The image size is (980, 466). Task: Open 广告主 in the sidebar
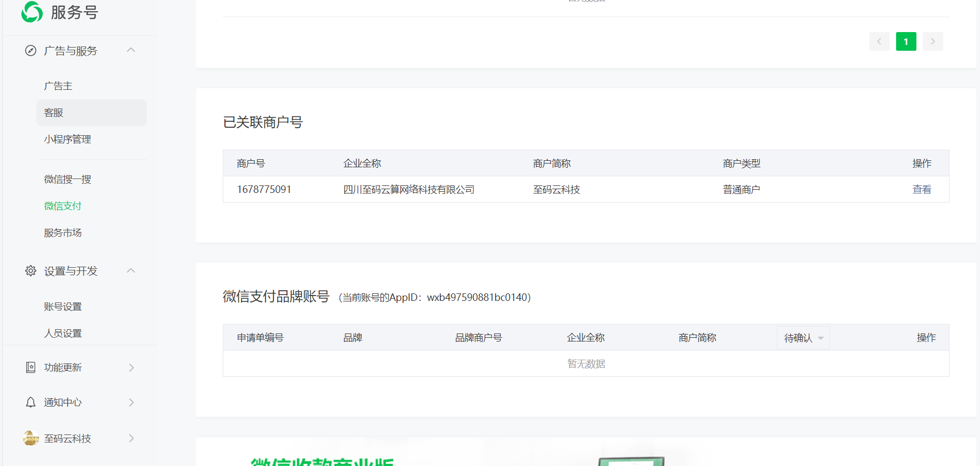pyautogui.click(x=58, y=86)
